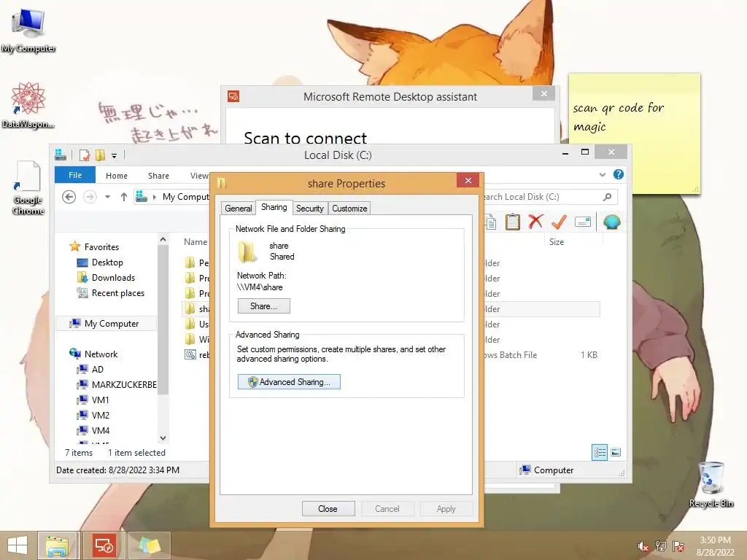Click Close button in share Properties
Image resolution: width=747 pixels, height=560 pixels.
(x=328, y=508)
